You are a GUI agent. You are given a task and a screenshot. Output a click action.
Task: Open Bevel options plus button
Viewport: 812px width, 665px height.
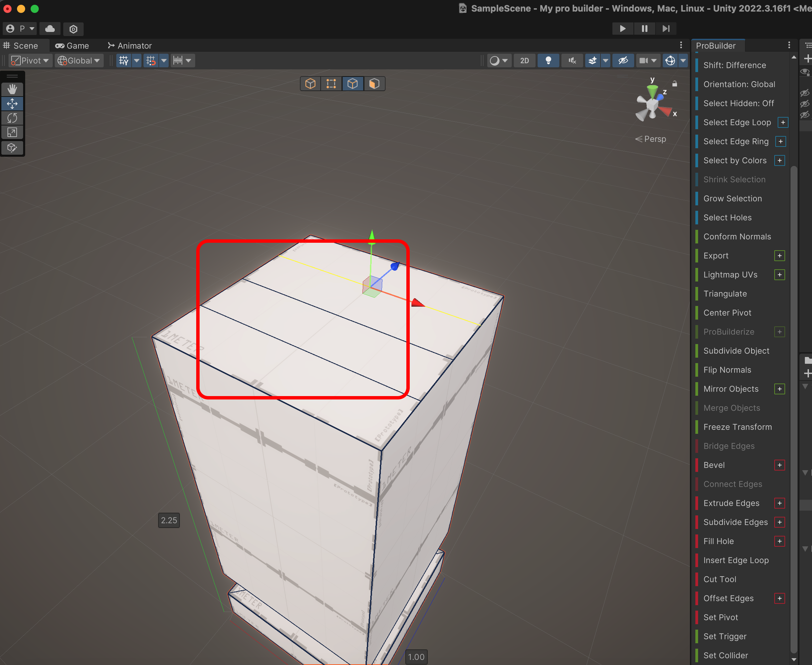(779, 465)
